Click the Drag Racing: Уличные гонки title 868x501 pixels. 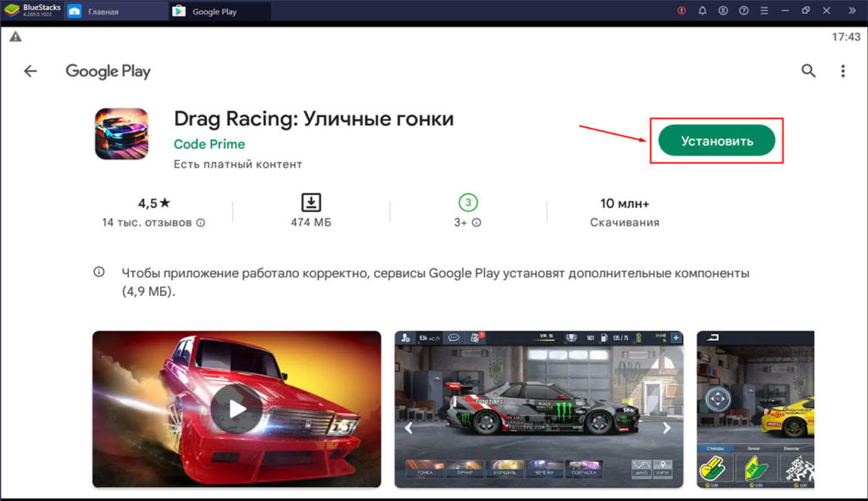[x=314, y=119]
